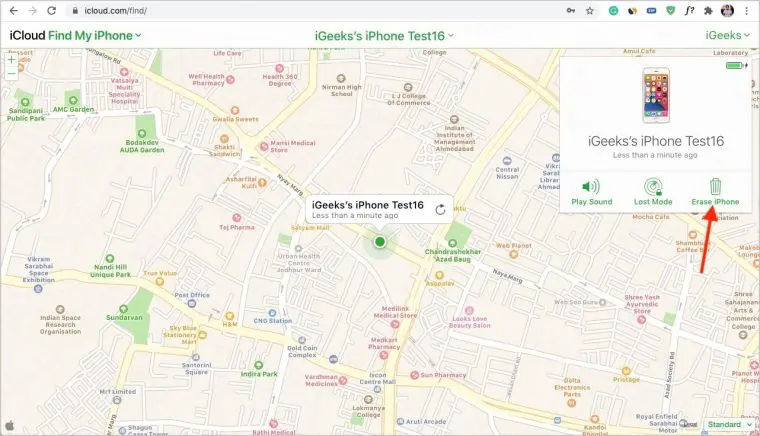
Task: Click iGeeks's iPhone Test16 title in callout
Action: (x=367, y=205)
